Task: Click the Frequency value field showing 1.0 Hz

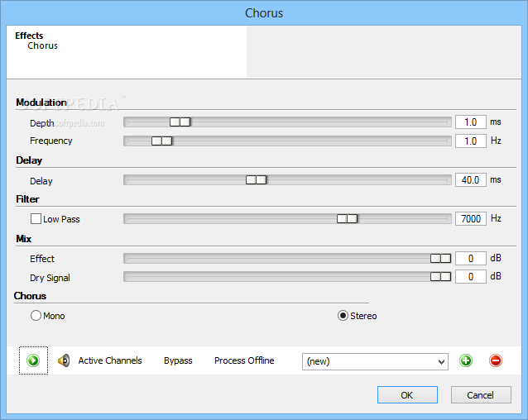Action: coord(471,141)
